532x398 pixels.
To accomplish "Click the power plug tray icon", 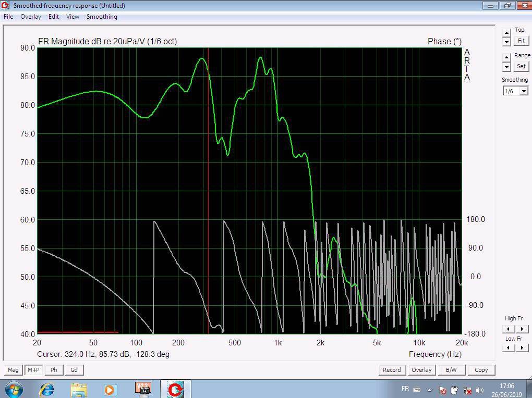I will click(455, 390).
